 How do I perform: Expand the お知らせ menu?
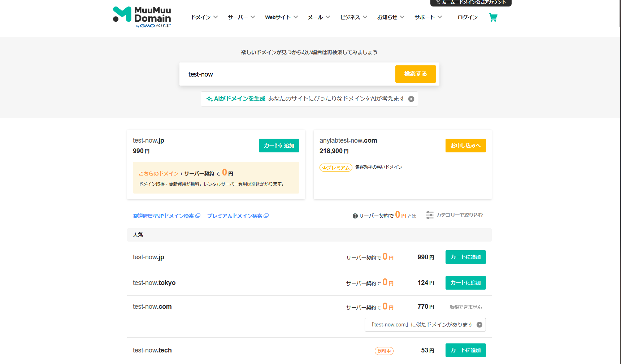click(x=391, y=17)
